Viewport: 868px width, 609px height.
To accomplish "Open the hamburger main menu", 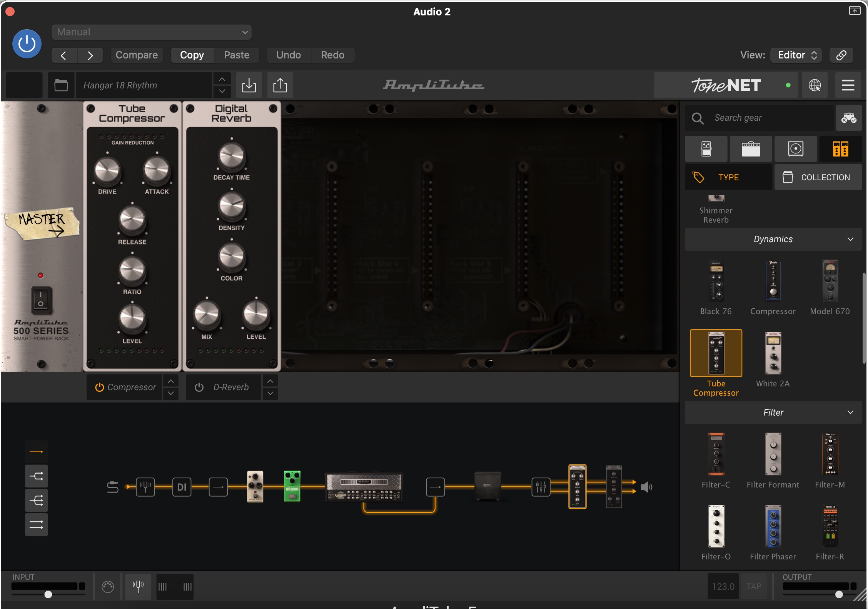I will click(x=848, y=85).
